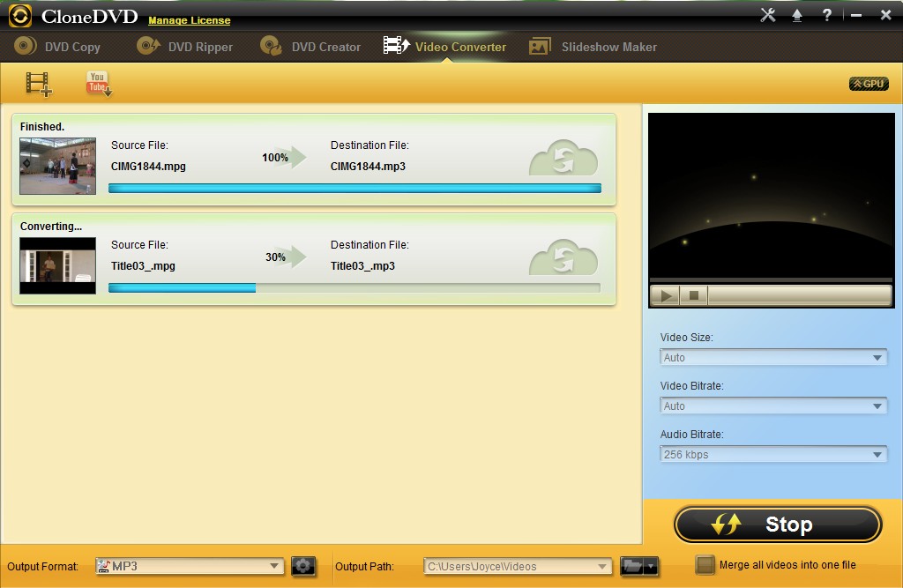Click the 100% progress arrow indicator
The height and width of the screenshot is (588, 903).
click(x=284, y=157)
